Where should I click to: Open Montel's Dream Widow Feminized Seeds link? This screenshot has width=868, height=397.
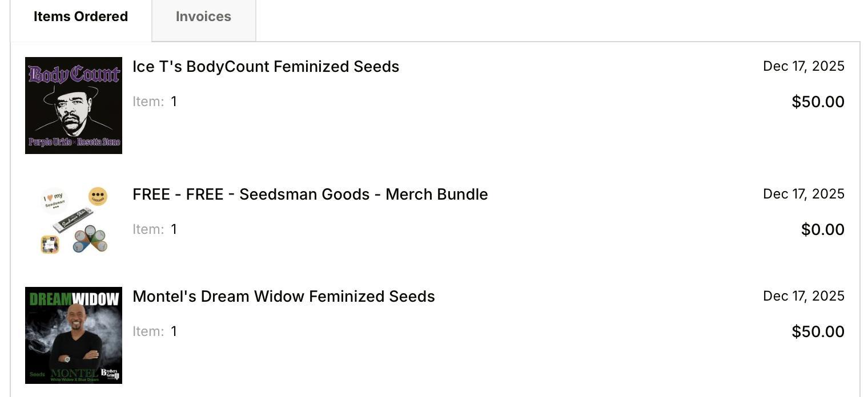[283, 297]
